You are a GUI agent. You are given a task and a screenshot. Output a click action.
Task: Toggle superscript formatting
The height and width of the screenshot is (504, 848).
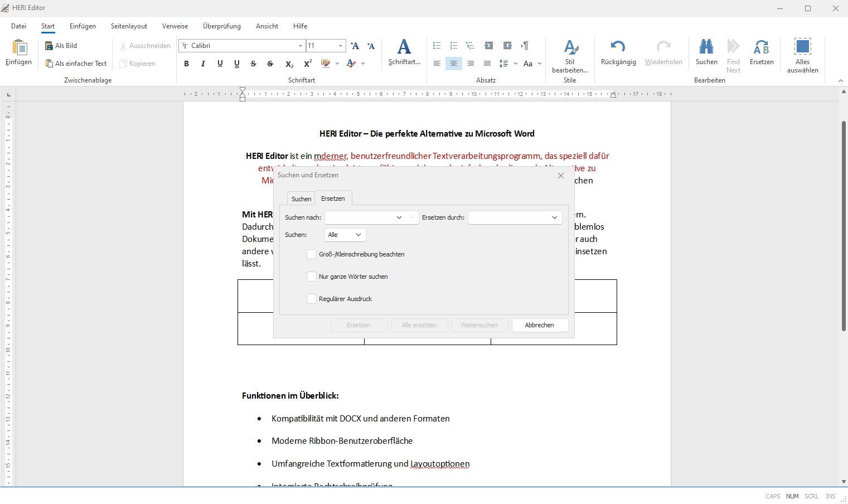click(307, 64)
